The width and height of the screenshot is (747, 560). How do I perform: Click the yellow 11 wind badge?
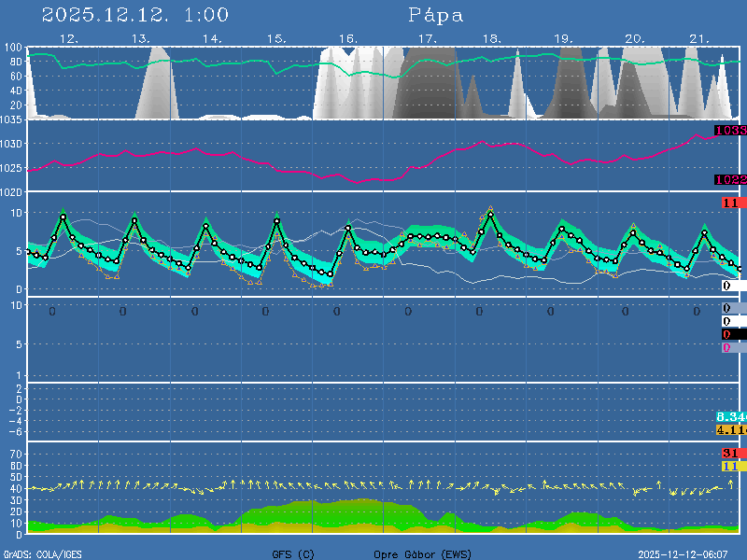pos(730,466)
